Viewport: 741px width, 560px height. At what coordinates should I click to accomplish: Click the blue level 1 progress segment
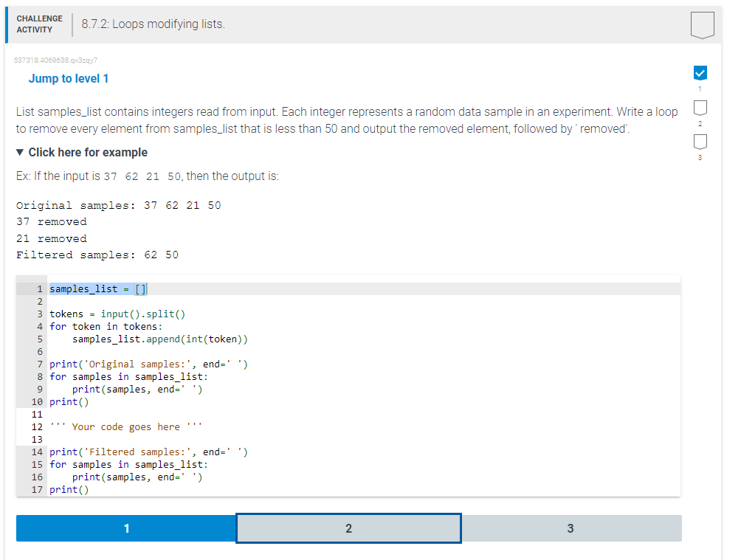(x=126, y=528)
